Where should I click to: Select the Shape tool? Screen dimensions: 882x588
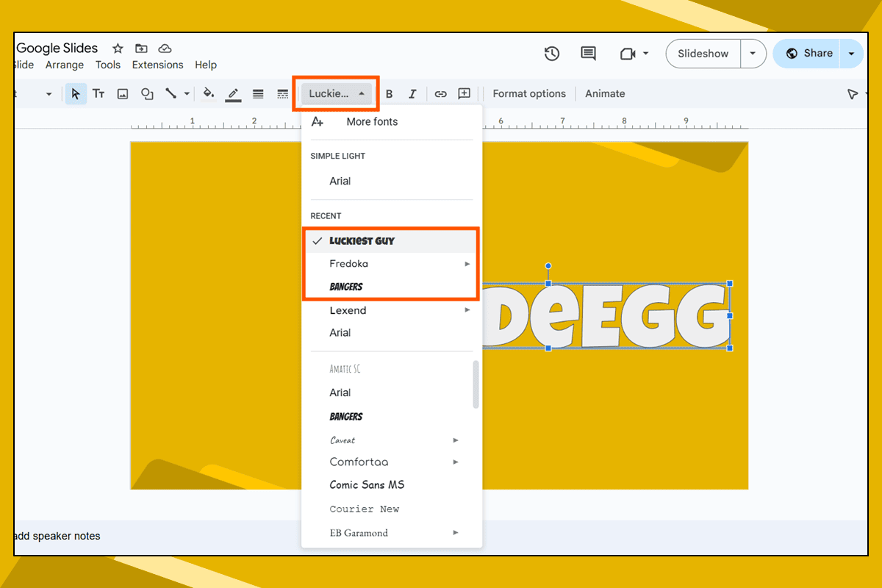click(146, 93)
